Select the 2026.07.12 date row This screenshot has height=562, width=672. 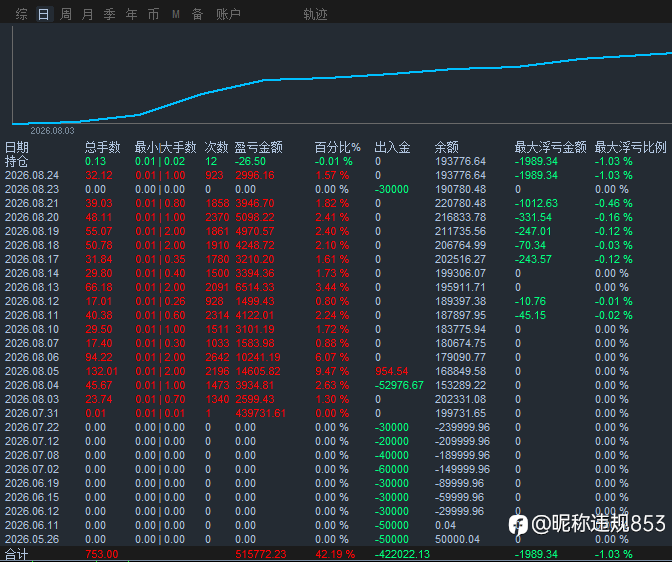32,442
